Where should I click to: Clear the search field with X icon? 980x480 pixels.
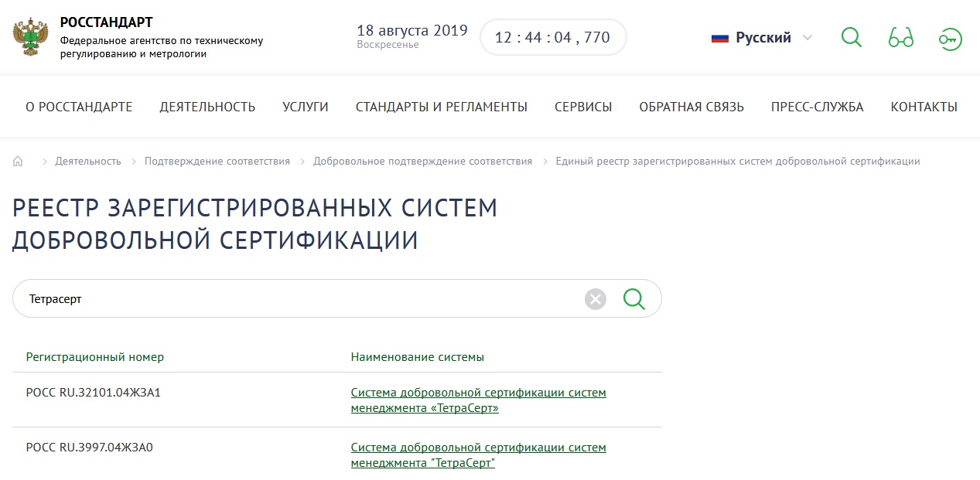tap(596, 298)
